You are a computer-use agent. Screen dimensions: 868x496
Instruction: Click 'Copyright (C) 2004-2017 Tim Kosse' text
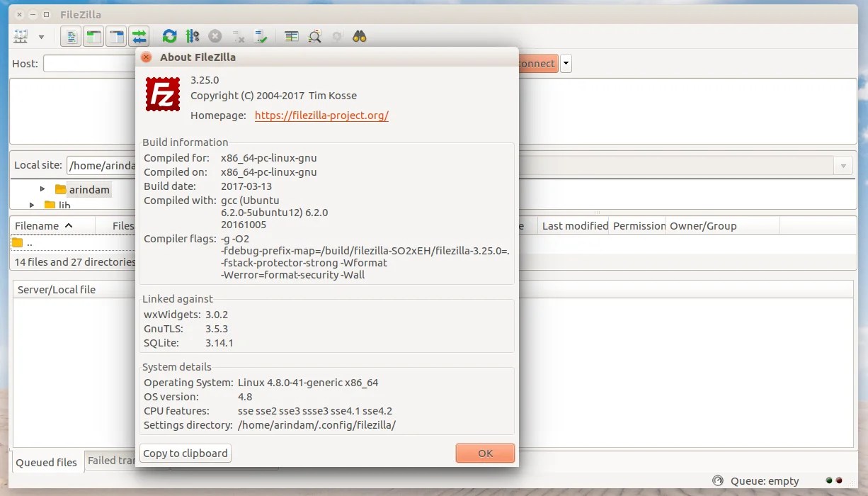coord(273,95)
